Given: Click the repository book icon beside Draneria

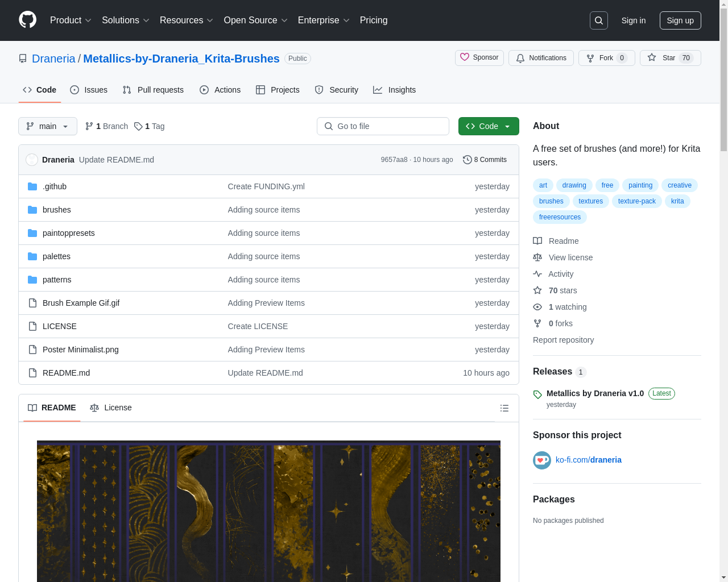Looking at the screenshot, I should click(x=23, y=59).
